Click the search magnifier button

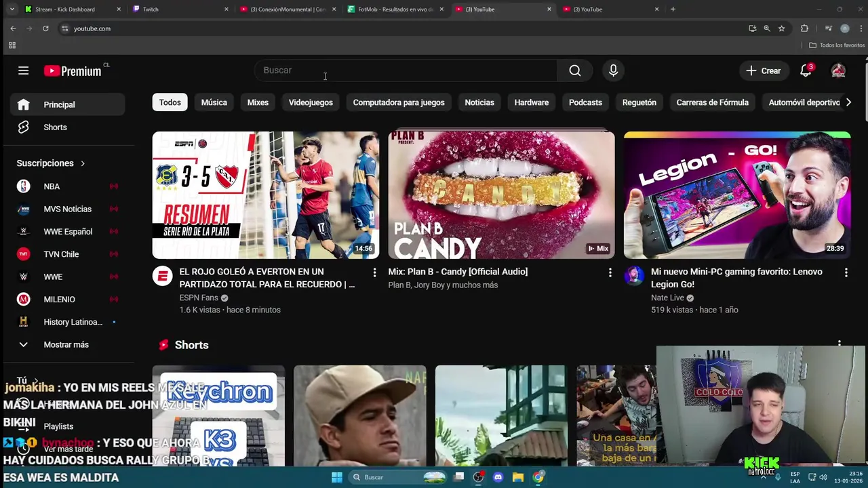(x=575, y=70)
